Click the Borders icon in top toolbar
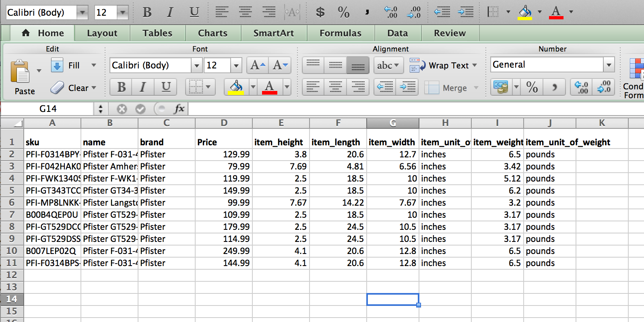Screen dimensions: 644x322 493,12
